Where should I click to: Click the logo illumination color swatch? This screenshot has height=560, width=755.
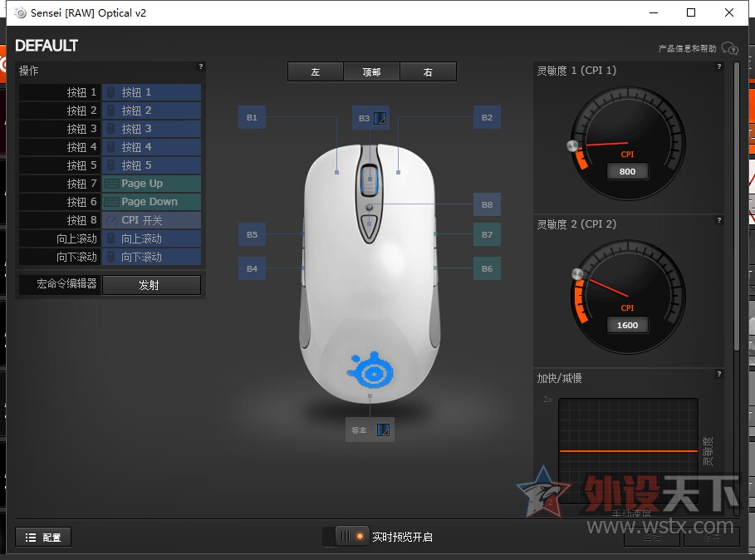click(383, 430)
